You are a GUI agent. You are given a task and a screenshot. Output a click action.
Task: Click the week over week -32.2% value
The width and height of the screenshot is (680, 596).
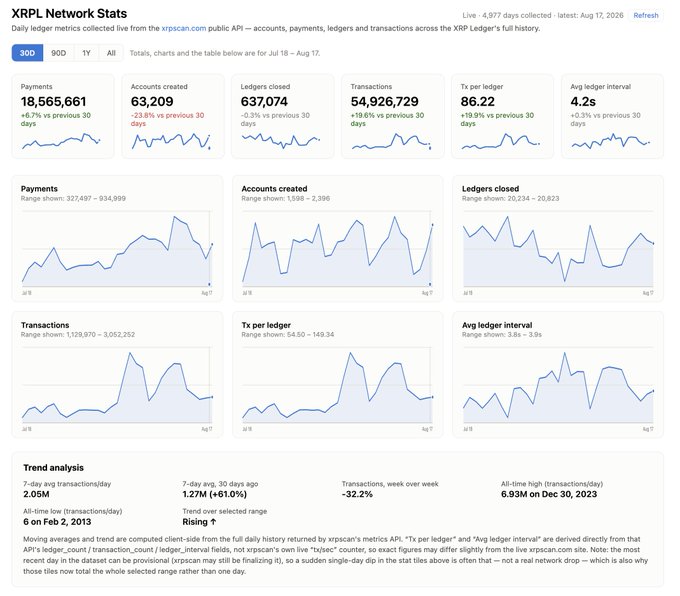click(x=357, y=494)
